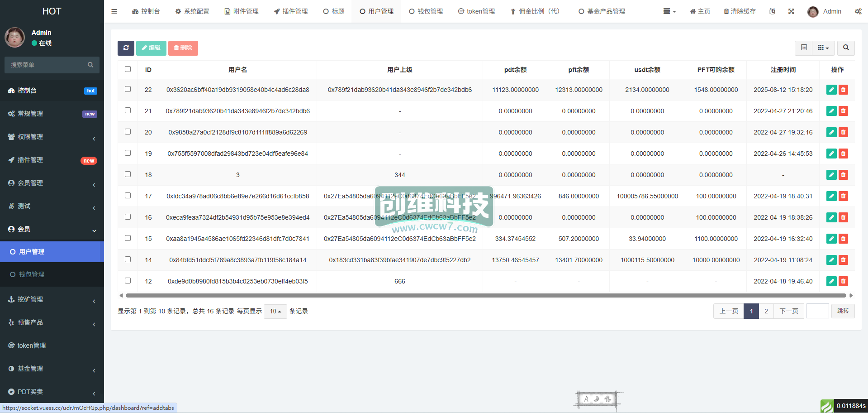Delete row ID 12 with red trash icon

[843, 281]
